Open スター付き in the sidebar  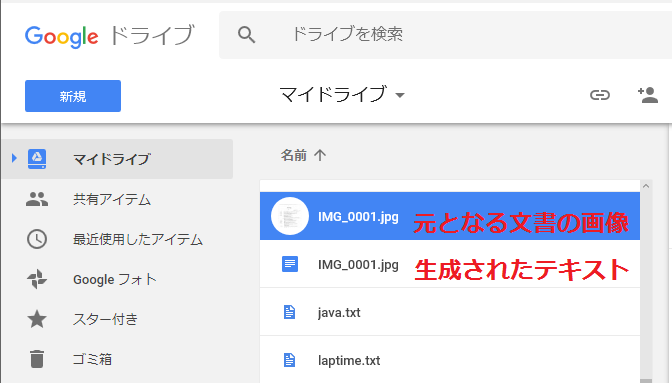pos(105,319)
